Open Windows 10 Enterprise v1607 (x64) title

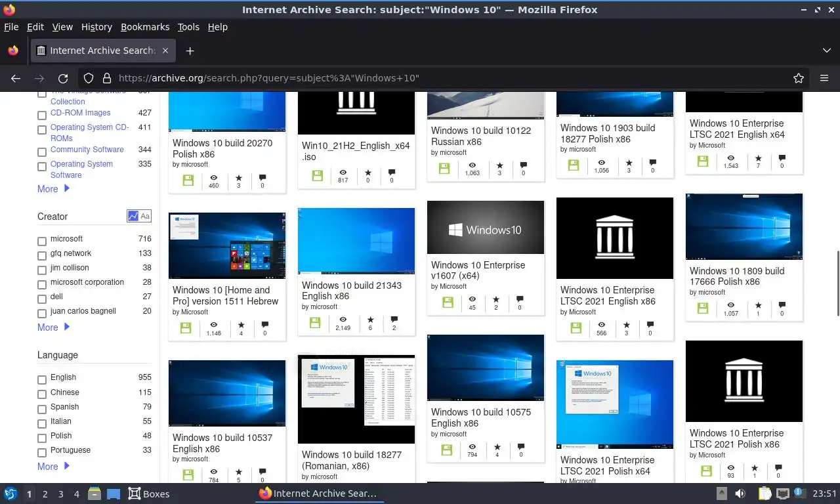pyautogui.click(x=478, y=270)
